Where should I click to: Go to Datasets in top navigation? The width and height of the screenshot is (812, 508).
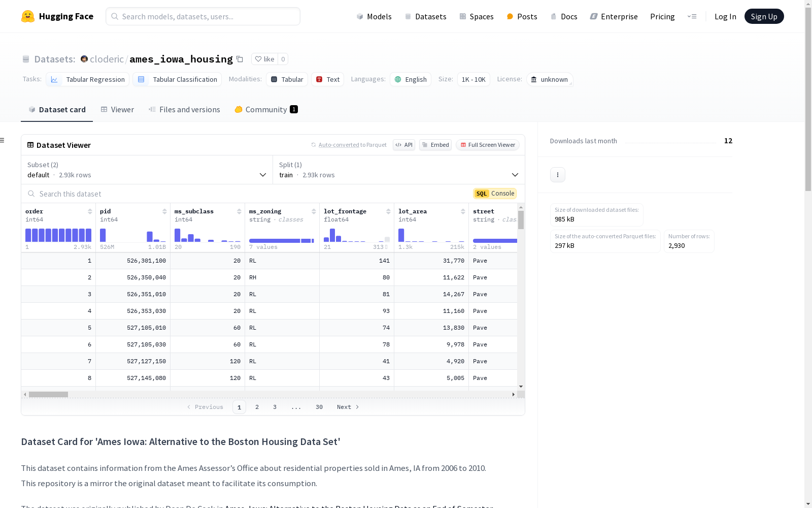425,16
